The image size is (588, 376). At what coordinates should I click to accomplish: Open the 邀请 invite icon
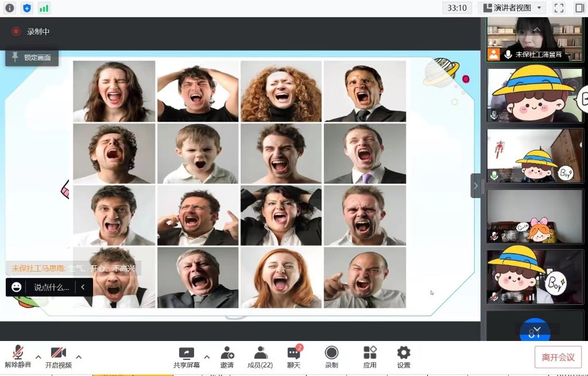(x=227, y=357)
